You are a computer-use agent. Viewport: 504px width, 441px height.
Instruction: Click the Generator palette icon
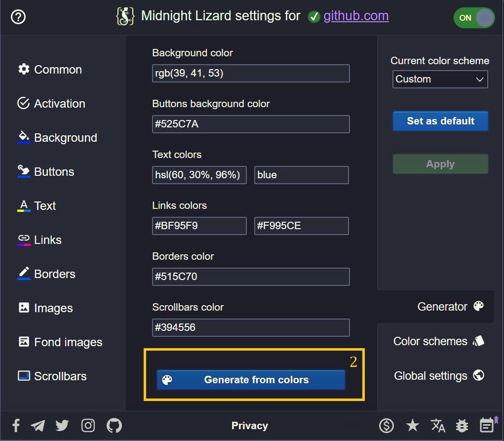pos(478,306)
